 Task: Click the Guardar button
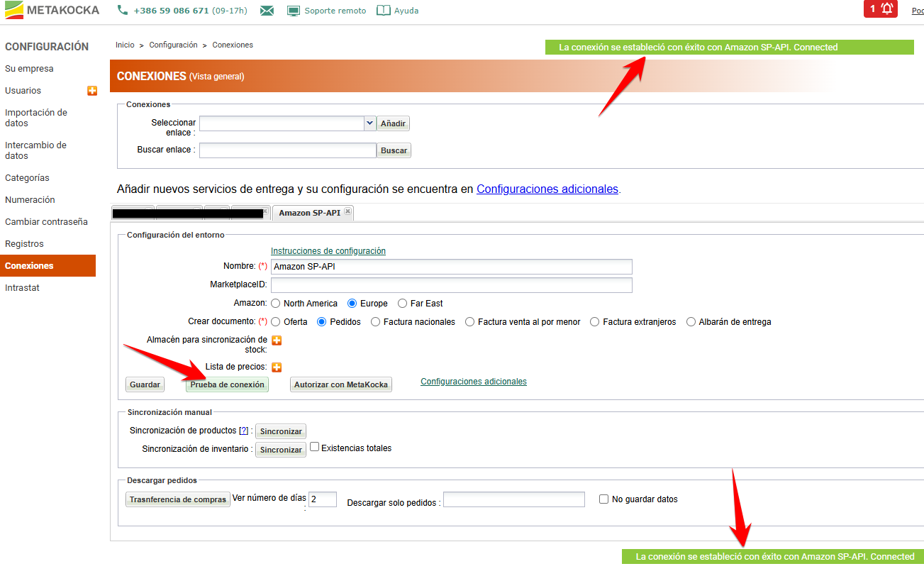[x=145, y=384]
